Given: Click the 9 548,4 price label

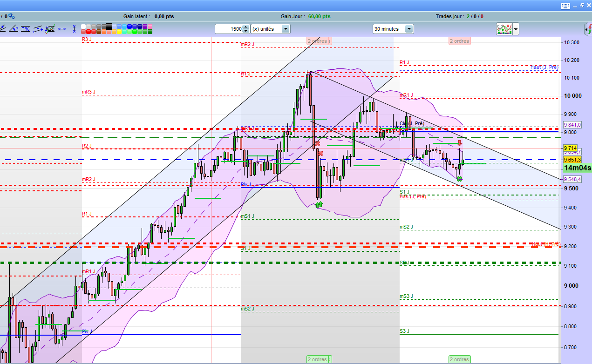Looking at the screenshot, I should [572, 179].
